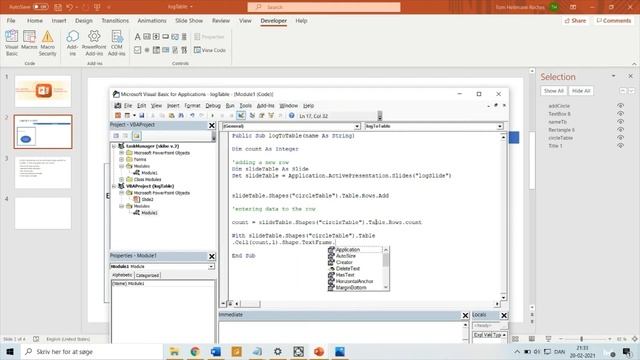Collapse the VBAProject (logTable) tree node
The height and width of the screenshot is (360, 640).
(114, 186)
